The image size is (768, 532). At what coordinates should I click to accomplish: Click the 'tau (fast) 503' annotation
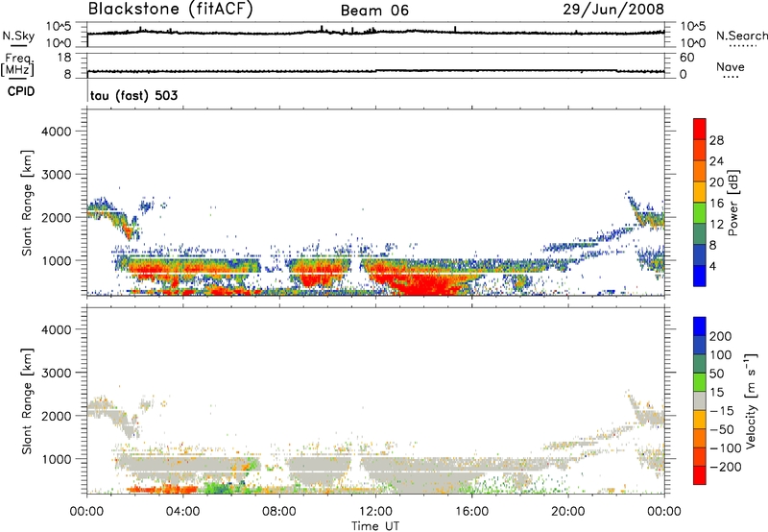coord(133,95)
